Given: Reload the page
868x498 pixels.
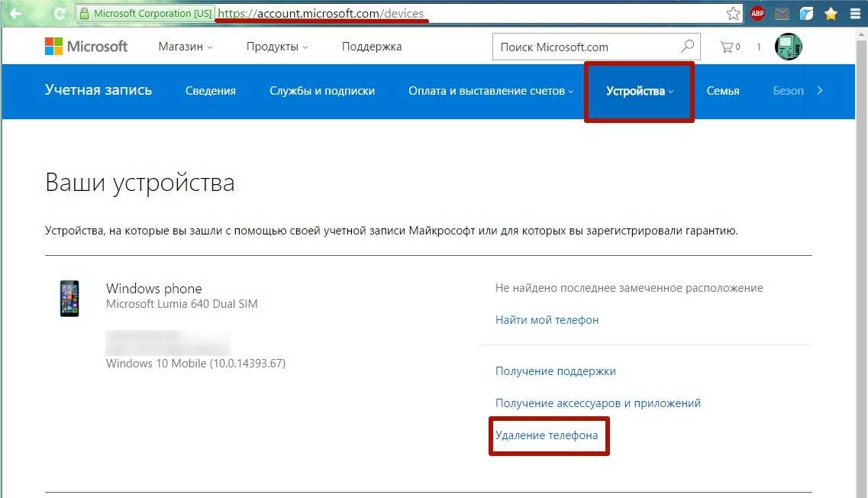Looking at the screenshot, I should click(60, 14).
